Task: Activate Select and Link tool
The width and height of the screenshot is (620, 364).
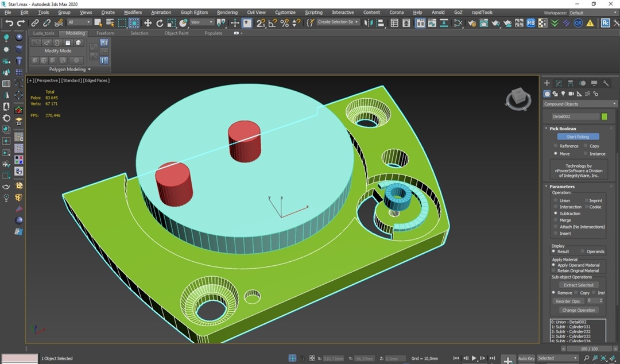Action: pyautogui.click(x=35, y=23)
